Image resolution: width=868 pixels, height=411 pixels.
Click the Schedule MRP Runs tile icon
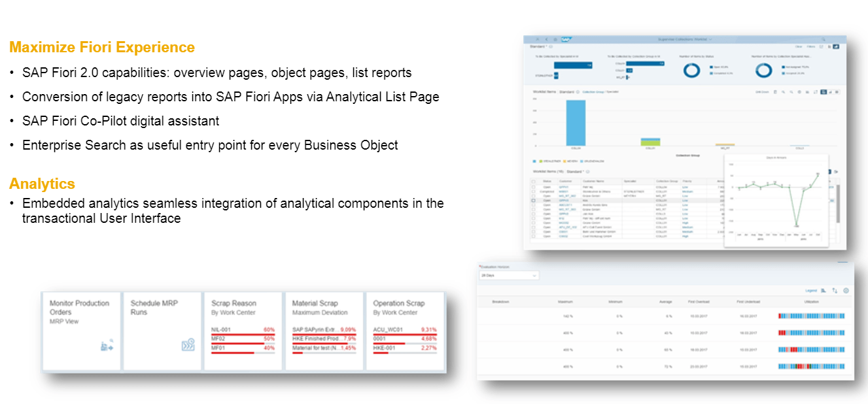[x=188, y=345]
